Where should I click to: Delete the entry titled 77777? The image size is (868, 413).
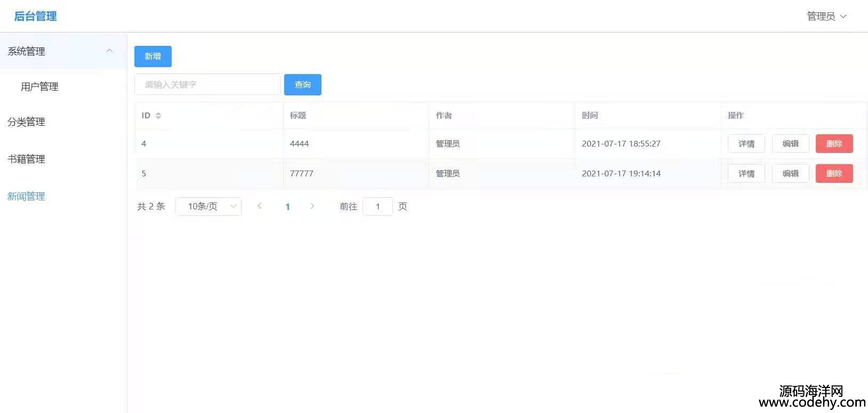[x=834, y=174]
